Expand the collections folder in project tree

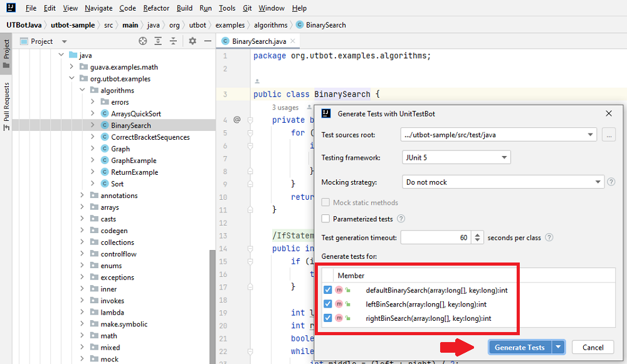83,242
